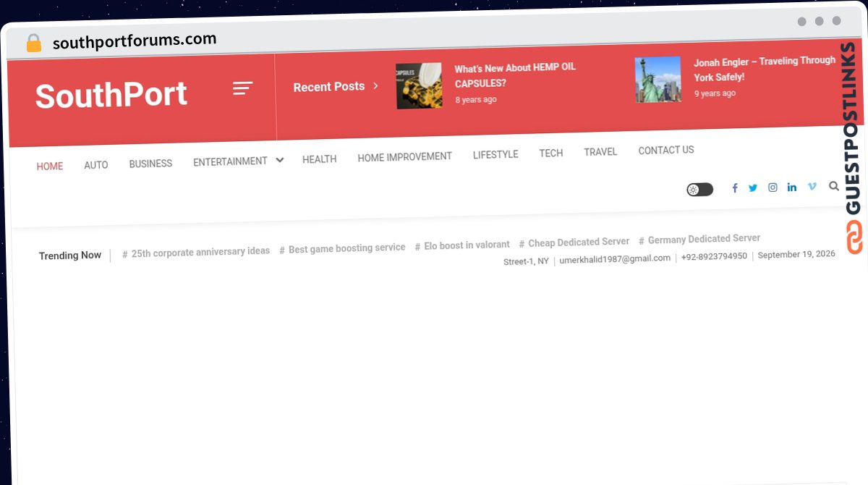The height and width of the screenshot is (485, 868).
Task: Click the Trending Now label
Action: (70, 256)
